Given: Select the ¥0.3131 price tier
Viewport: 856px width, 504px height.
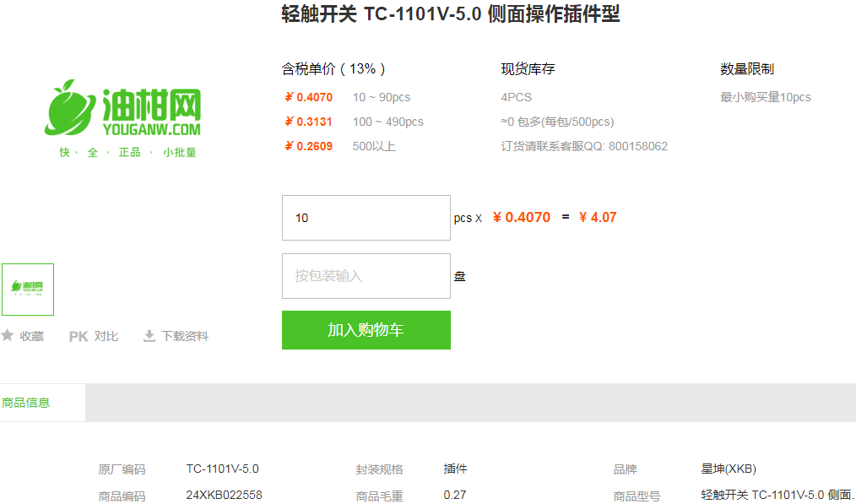Looking at the screenshot, I should (308, 122).
